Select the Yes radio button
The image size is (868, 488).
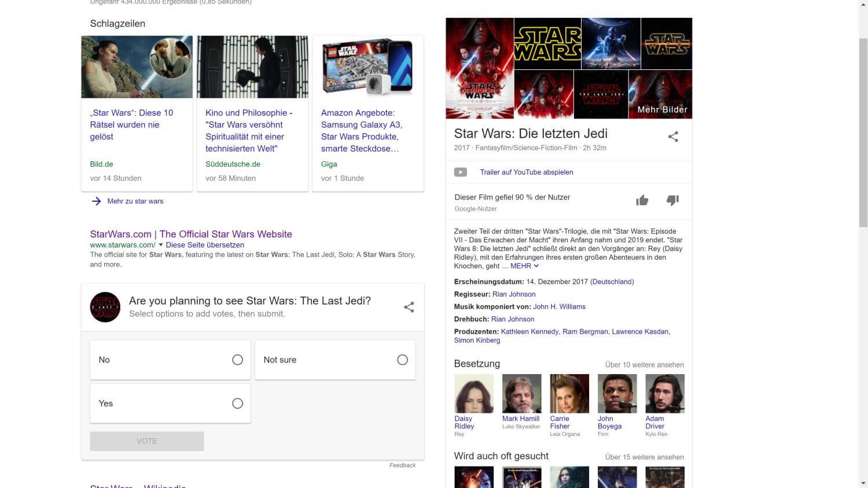(x=237, y=404)
